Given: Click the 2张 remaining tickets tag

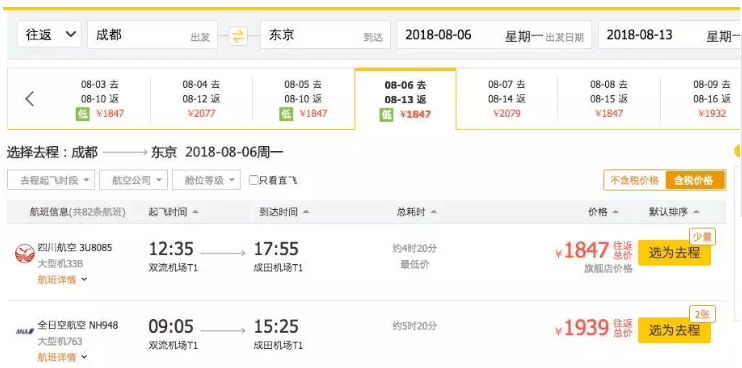Looking at the screenshot, I should [x=702, y=314].
